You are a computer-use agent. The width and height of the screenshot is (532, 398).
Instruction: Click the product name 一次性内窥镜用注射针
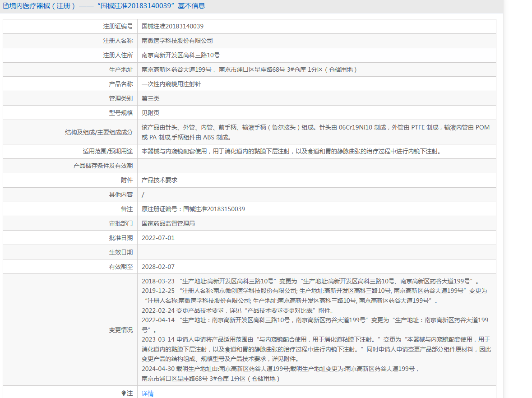pos(171,84)
